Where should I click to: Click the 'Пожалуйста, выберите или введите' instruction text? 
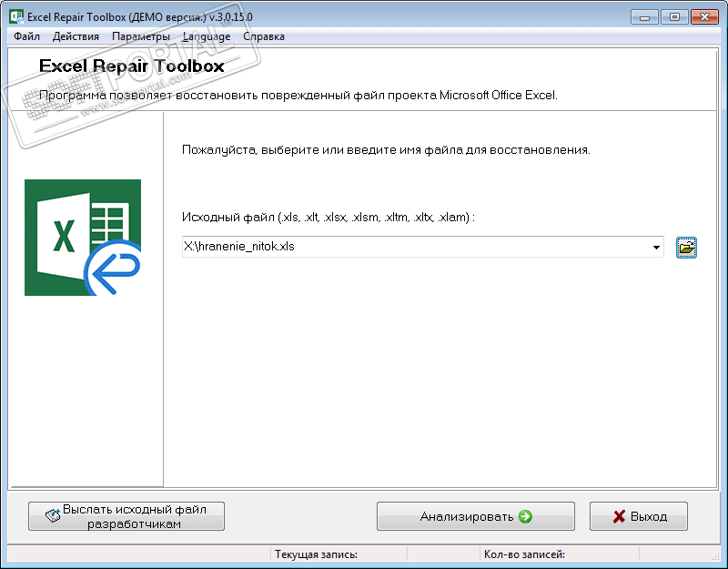(386, 150)
